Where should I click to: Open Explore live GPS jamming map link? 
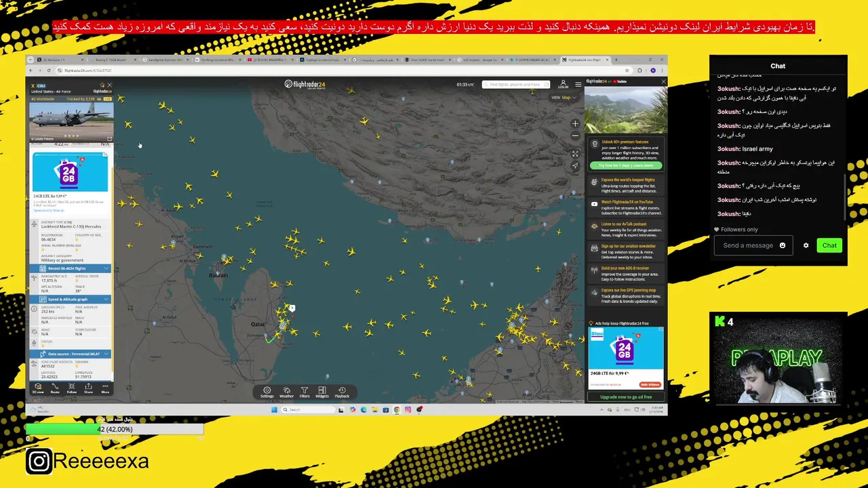[625, 296]
